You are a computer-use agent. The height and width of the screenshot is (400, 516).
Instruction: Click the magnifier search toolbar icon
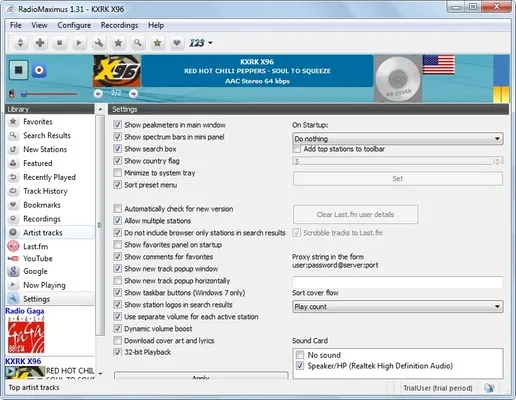point(138,43)
